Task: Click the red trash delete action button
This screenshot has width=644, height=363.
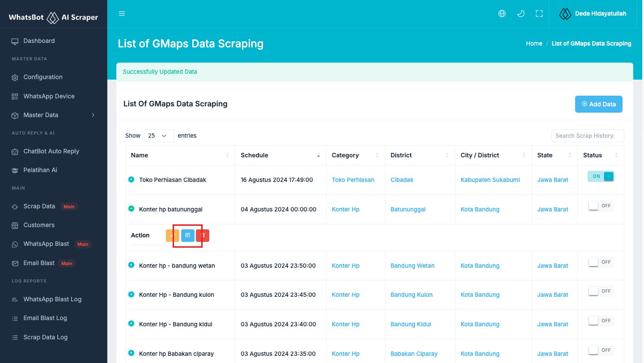Action: tap(203, 235)
